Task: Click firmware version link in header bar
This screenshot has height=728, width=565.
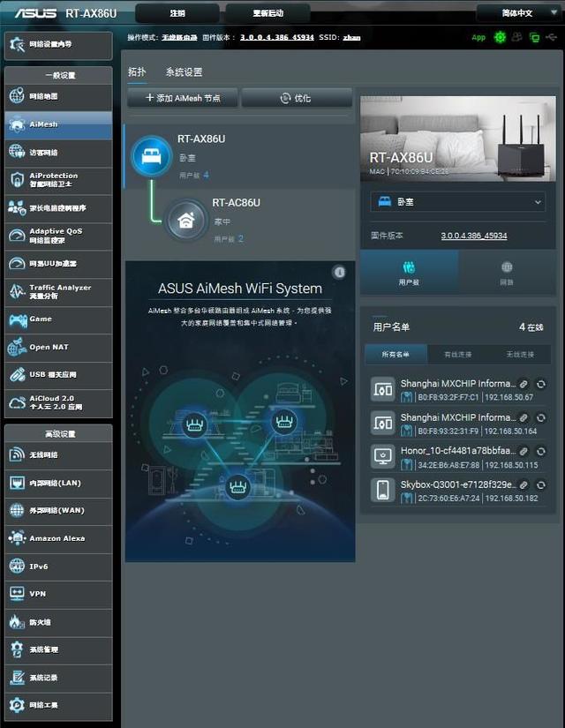Action: [x=277, y=38]
